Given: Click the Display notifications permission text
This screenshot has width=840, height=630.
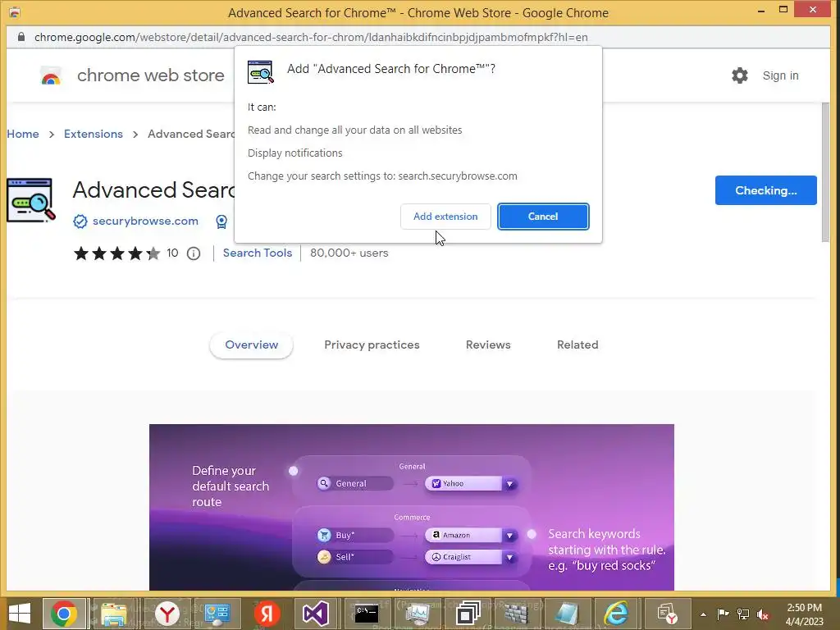Looking at the screenshot, I should [x=294, y=153].
